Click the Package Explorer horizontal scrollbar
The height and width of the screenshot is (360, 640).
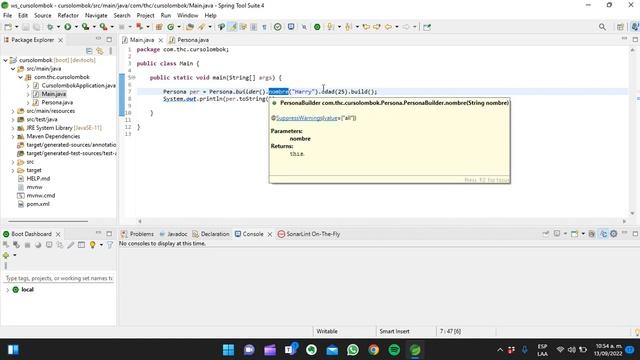click(48, 221)
